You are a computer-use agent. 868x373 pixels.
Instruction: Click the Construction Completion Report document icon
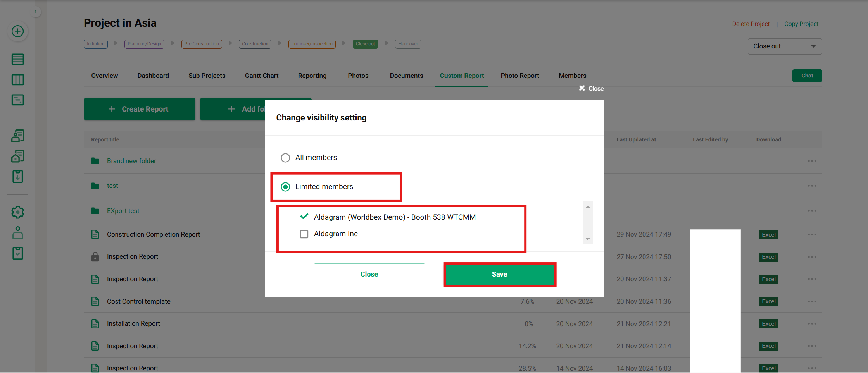(x=95, y=234)
